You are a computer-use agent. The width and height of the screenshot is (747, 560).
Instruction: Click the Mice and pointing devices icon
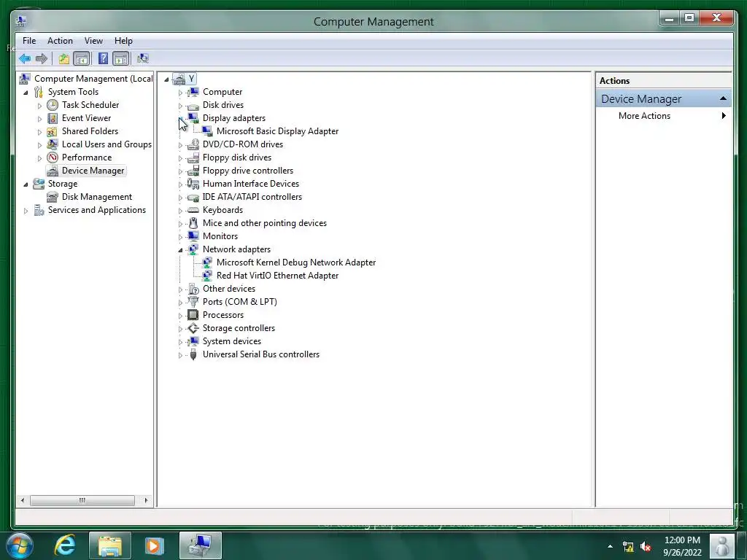193,223
